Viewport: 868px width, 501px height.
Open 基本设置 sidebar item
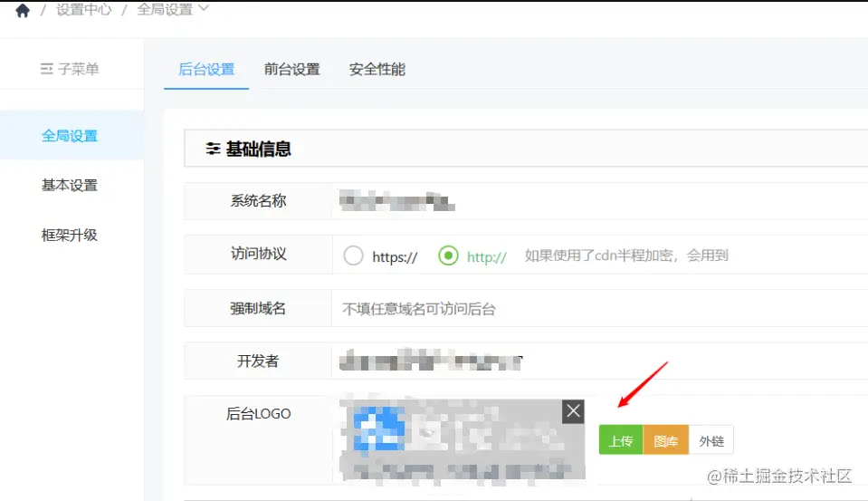tap(70, 185)
